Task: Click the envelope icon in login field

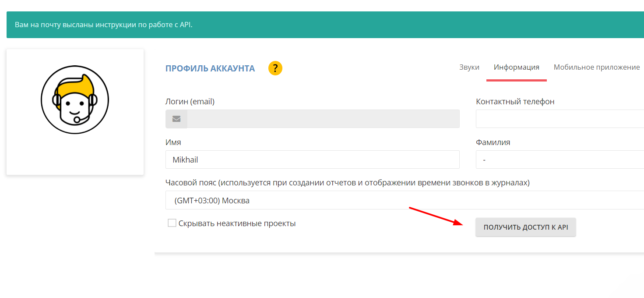Action: point(176,119)
